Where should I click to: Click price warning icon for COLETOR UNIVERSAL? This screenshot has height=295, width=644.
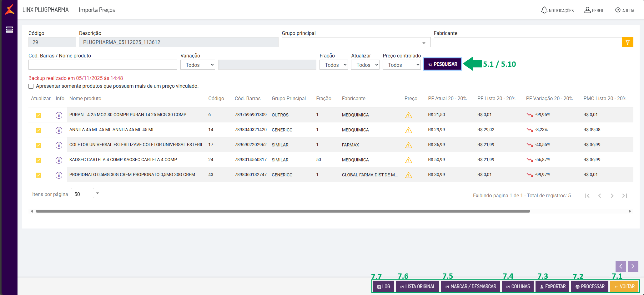click(x=409, y=145)
